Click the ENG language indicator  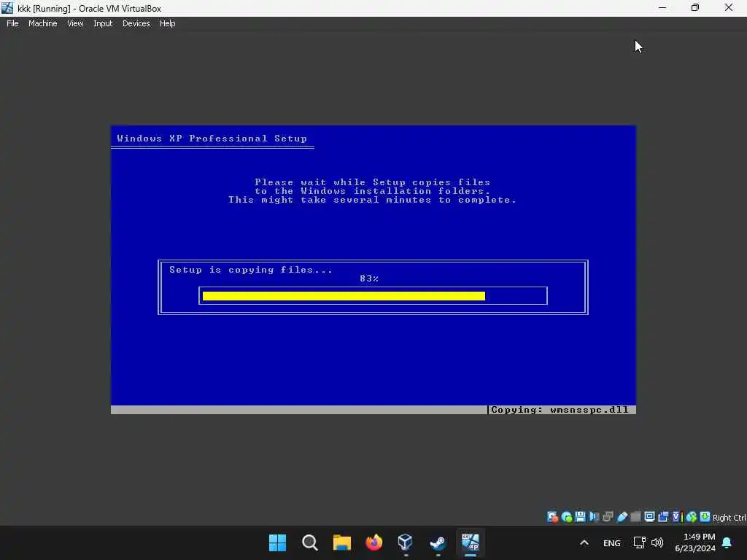click(x=612, y=542)
